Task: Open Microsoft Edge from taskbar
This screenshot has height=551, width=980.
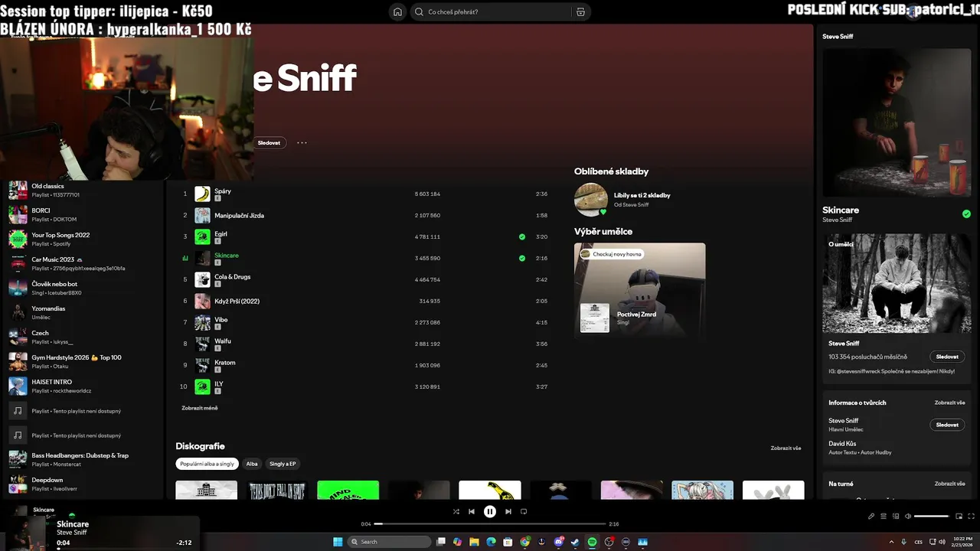Action: (491, 542)
